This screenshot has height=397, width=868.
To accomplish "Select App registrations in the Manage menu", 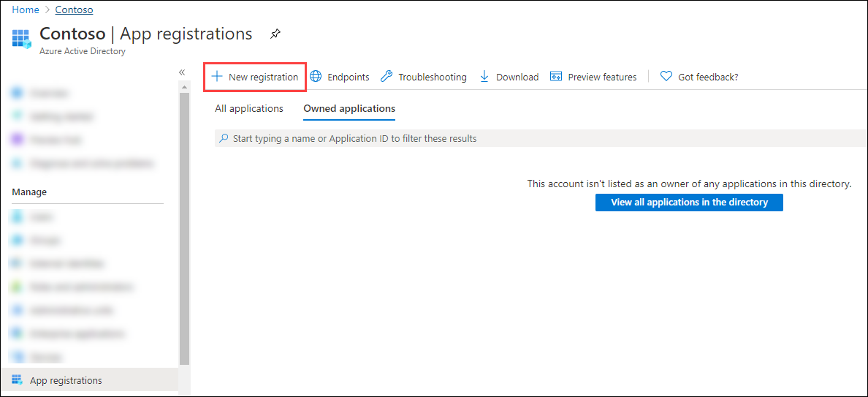I will click(x=66, y=380).
